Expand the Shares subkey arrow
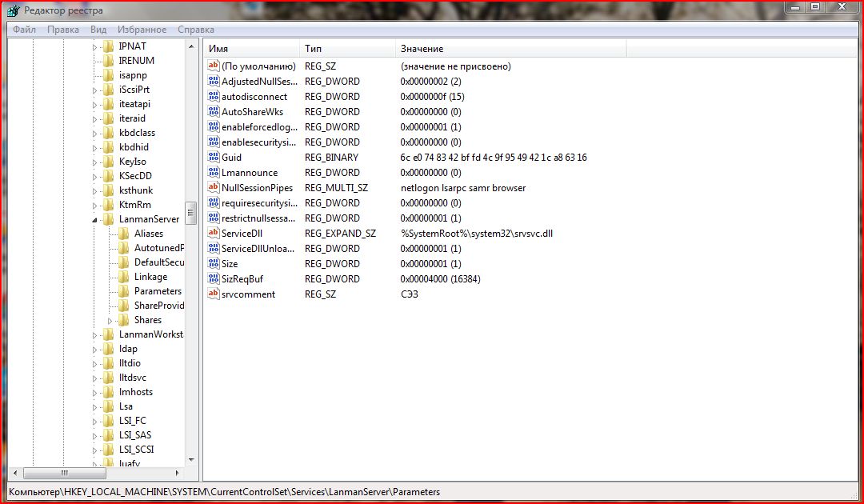Screen dimensions: 864x504 pyautogui.click(x=110, y=321)
